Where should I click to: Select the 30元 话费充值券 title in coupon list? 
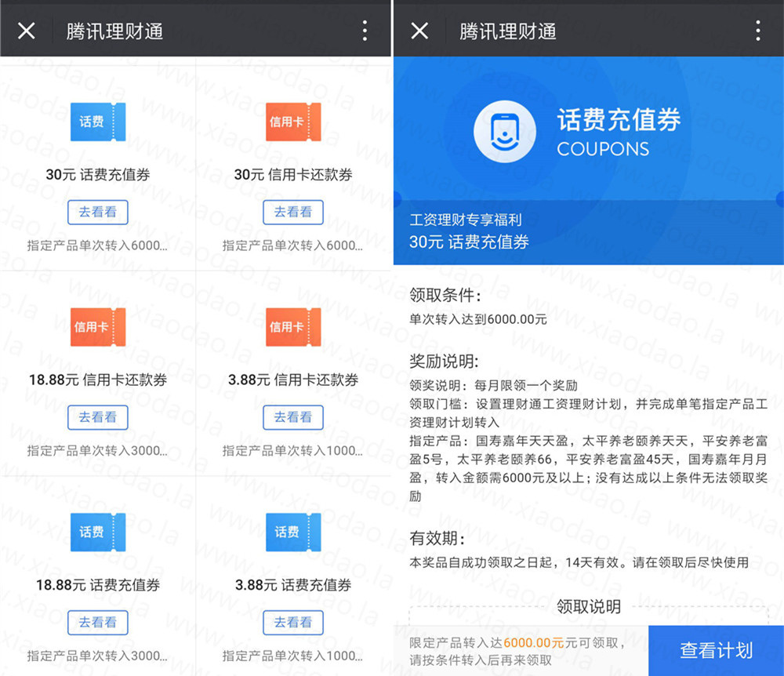[x=98, y=175]
